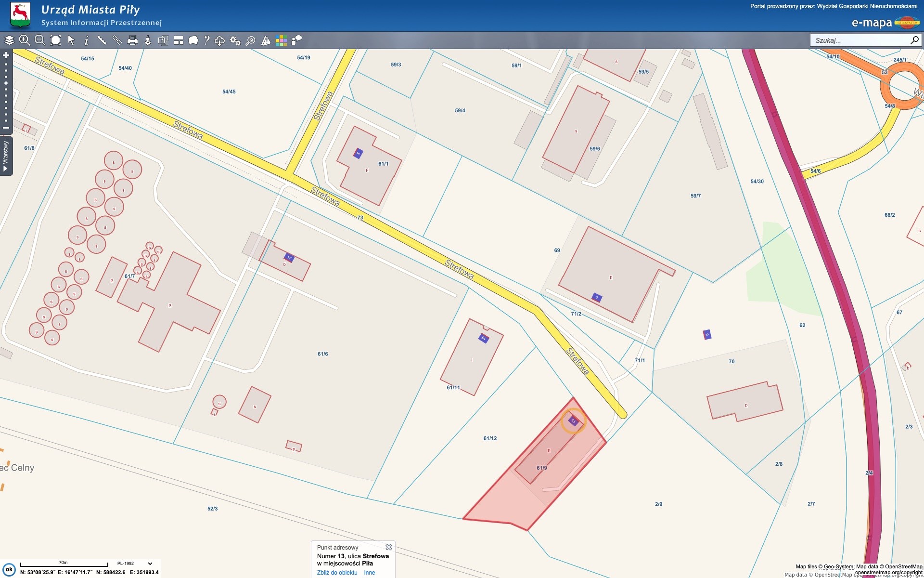Click the printer icon
The width and height of the screenshot is (924, 578).
pyautogui.click(x=132, y=40)
